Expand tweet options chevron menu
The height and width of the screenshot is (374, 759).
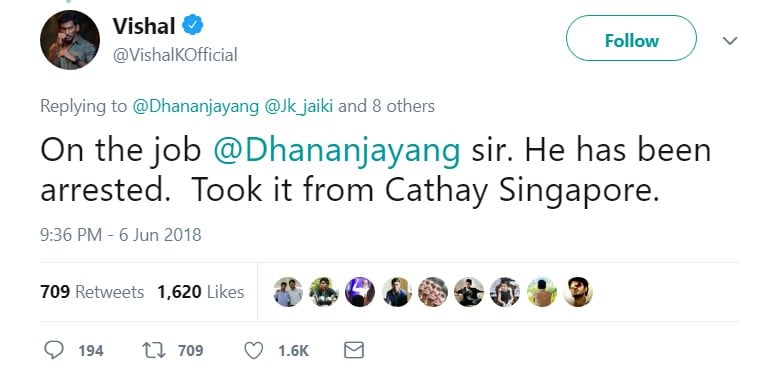click(729, 40)
